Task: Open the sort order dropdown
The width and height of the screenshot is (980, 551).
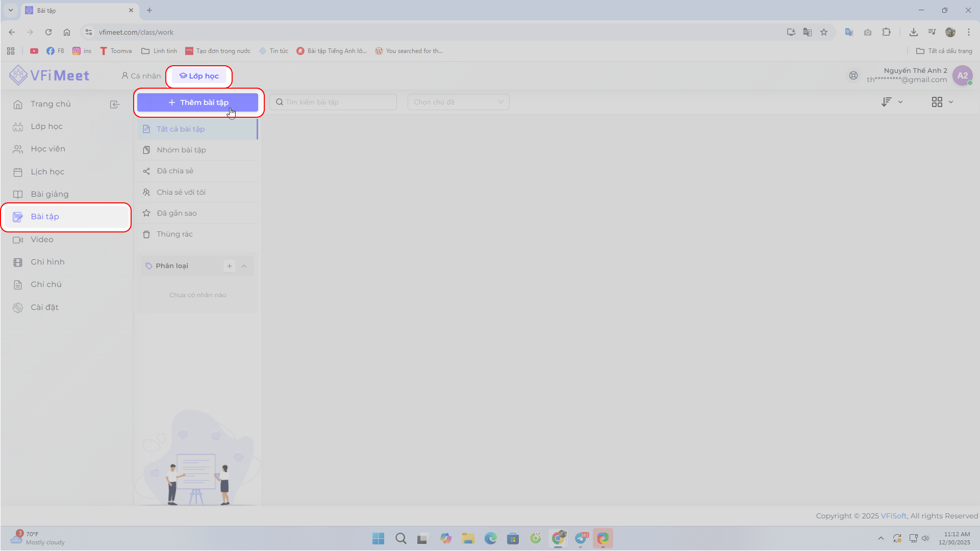Action: point(892,102)
